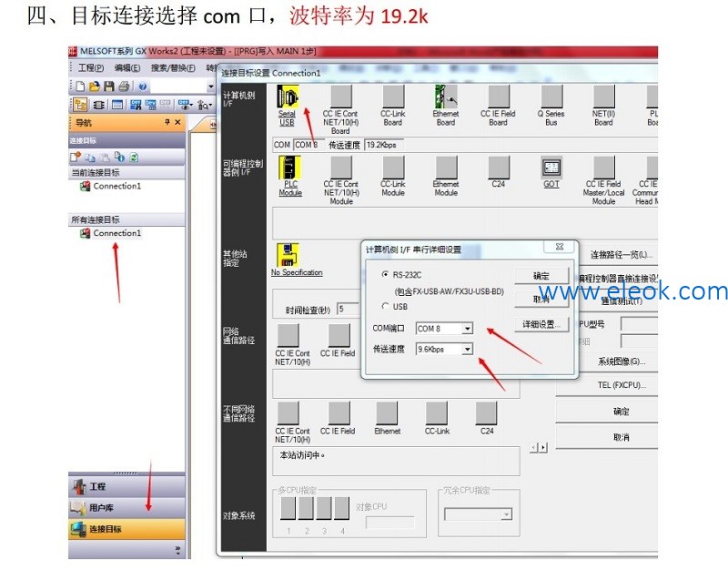This screenshot has height=580, width=728.
Task: Open the 搜索/替换(F) menu
Action: click(x=173, y=67)
